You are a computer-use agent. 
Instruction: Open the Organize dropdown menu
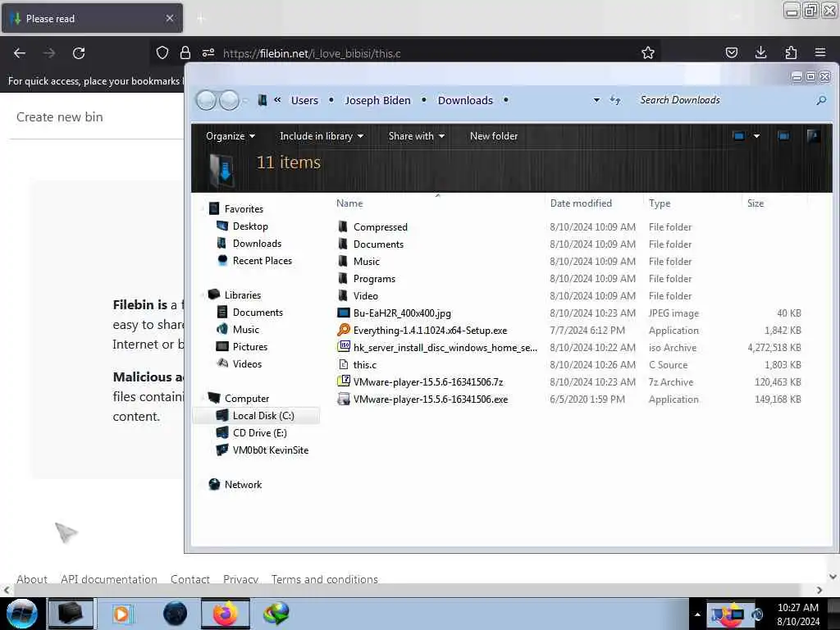(231, 136)
